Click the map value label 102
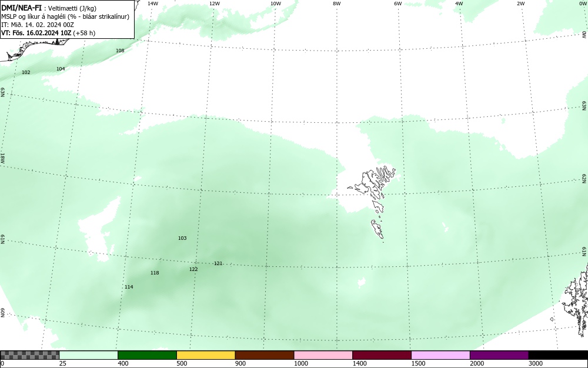Image resolution: width=588 pixels, height=368 pixels. pos(26,72)
